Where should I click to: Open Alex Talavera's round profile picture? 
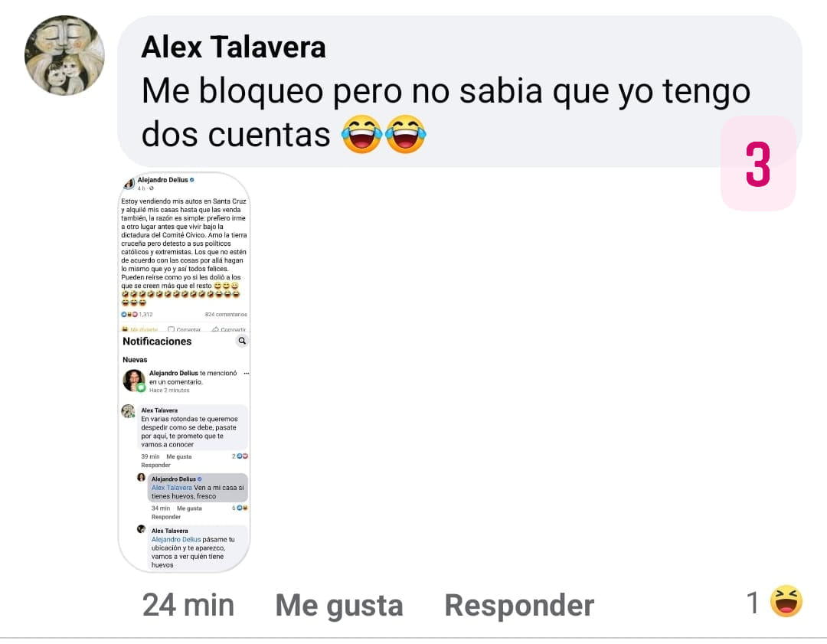point(64,56)
